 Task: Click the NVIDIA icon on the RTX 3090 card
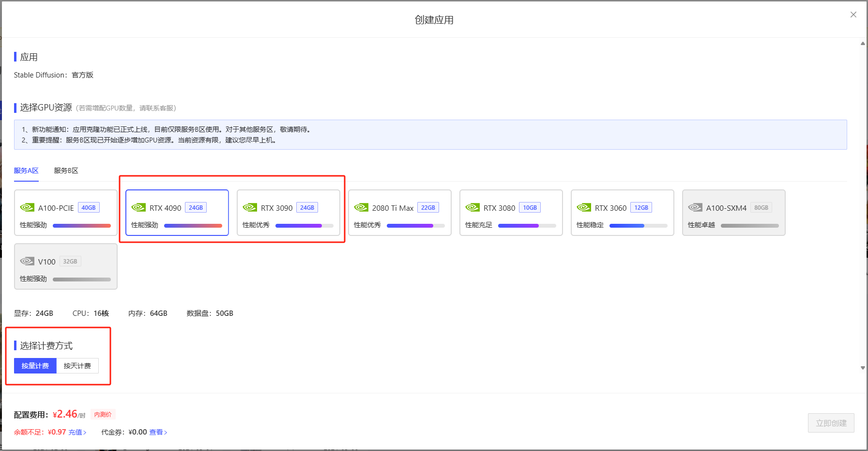tap(250, 207)
